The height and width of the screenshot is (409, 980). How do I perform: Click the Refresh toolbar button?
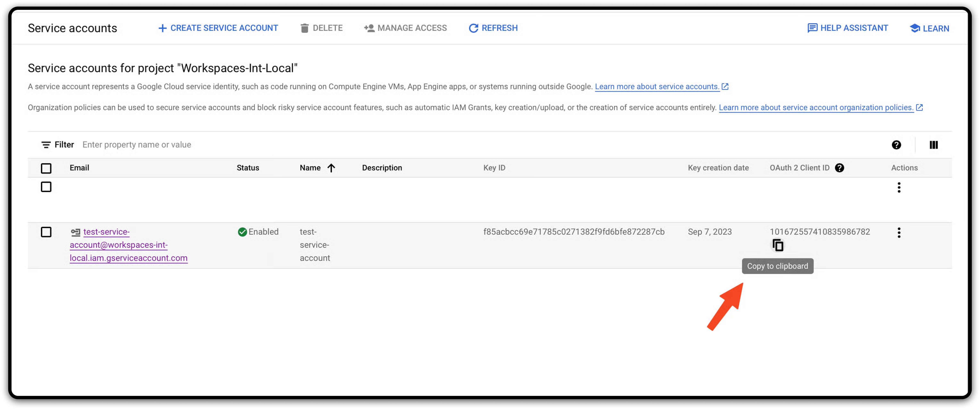493,28
